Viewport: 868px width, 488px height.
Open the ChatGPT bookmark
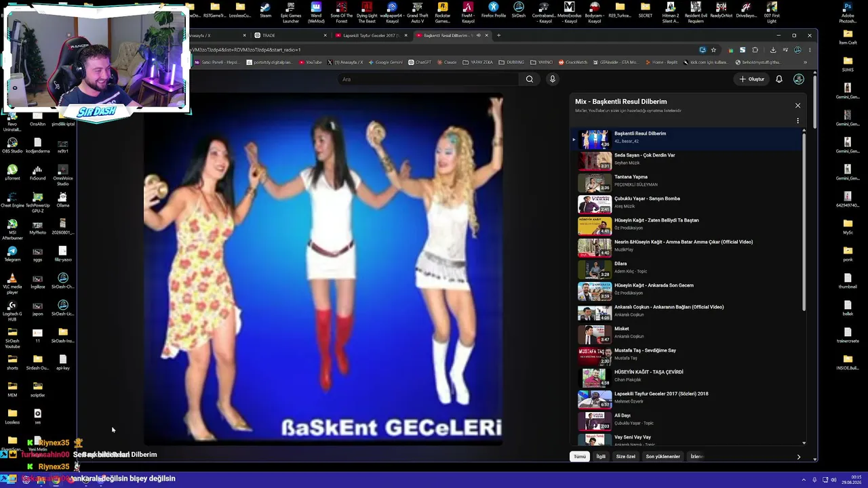(x=420, y=62)
